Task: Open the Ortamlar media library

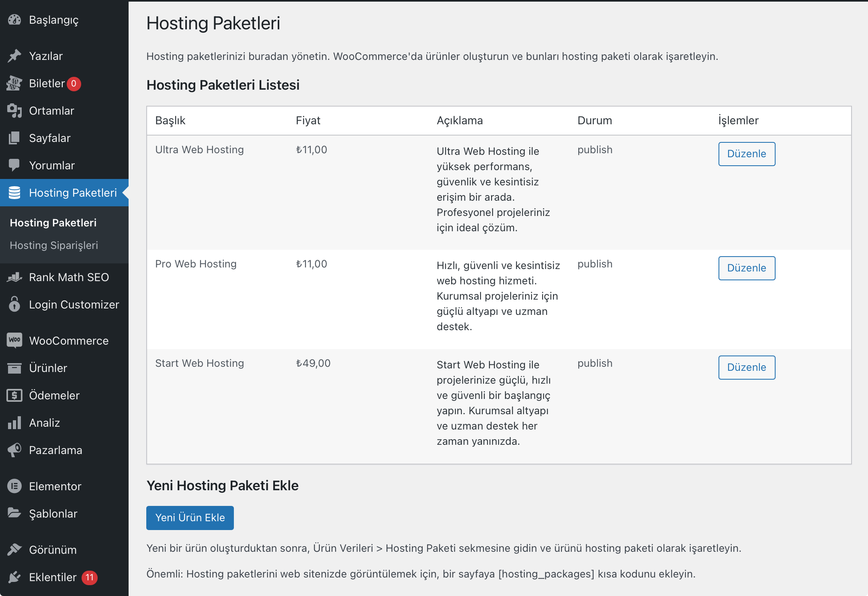Action: (x=64, y=111)
